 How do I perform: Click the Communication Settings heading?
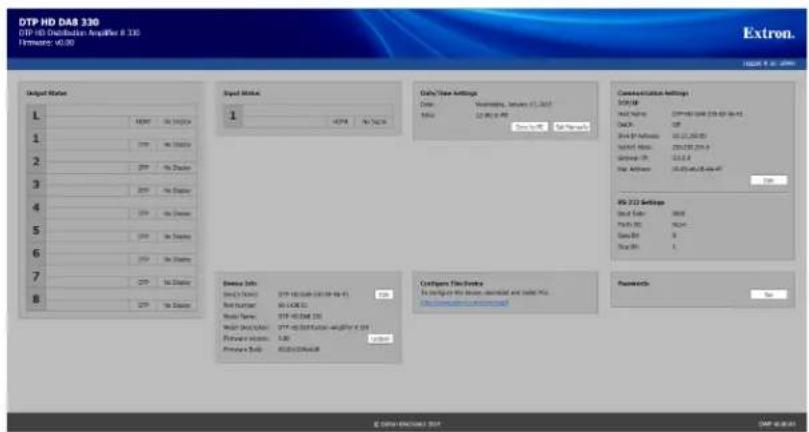tap(653, 93)
